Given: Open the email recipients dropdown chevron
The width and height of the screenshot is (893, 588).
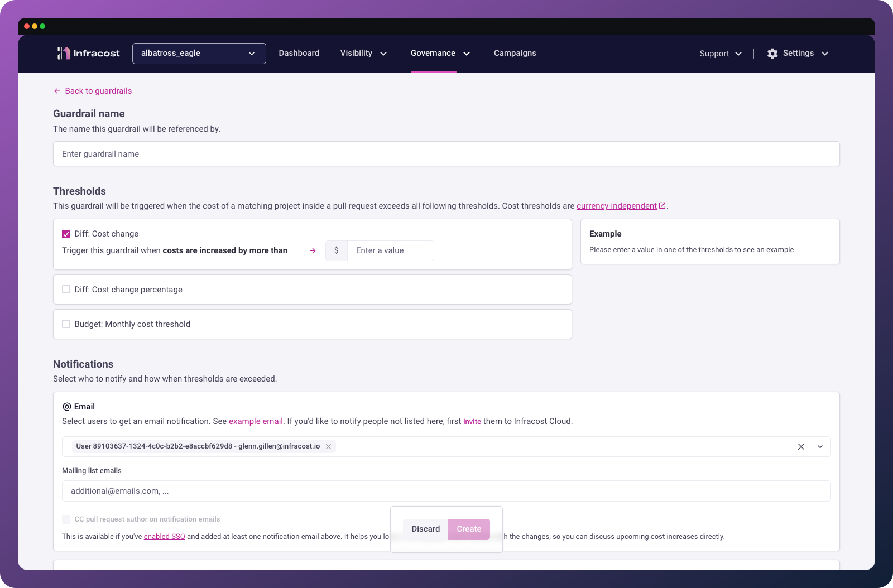Looking at the screenshot, I should pos(820,446).
